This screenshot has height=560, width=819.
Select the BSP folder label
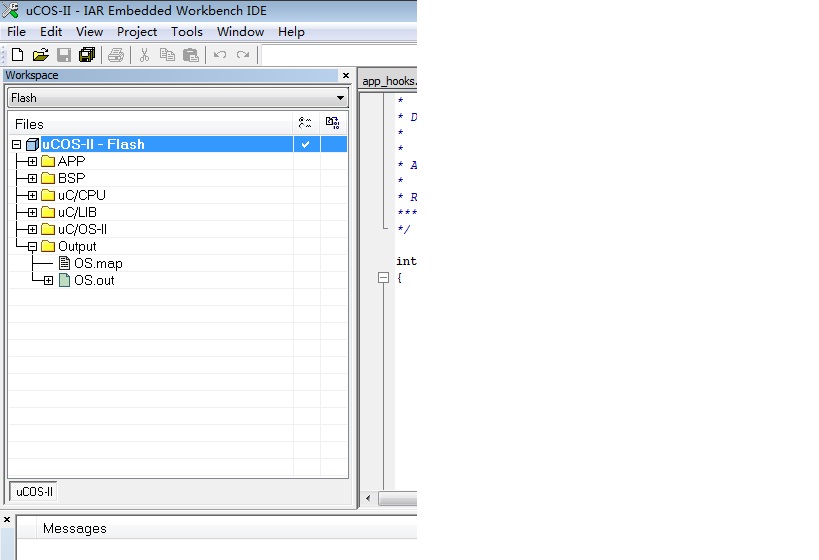tap(72, 179)
